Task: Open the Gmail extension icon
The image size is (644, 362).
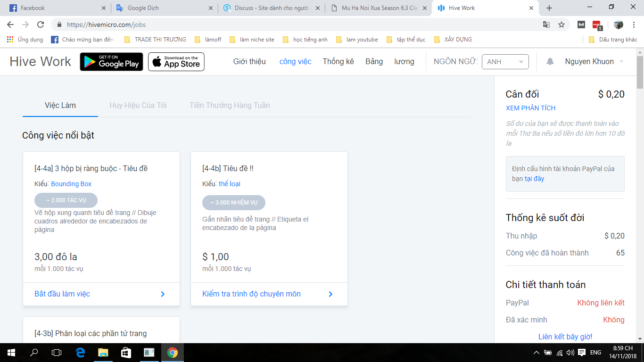Action: 581,25
